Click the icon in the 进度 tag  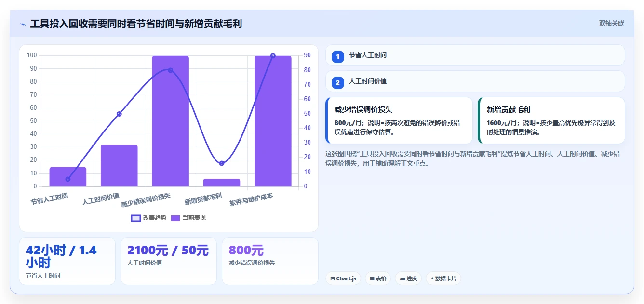point(402,278)
